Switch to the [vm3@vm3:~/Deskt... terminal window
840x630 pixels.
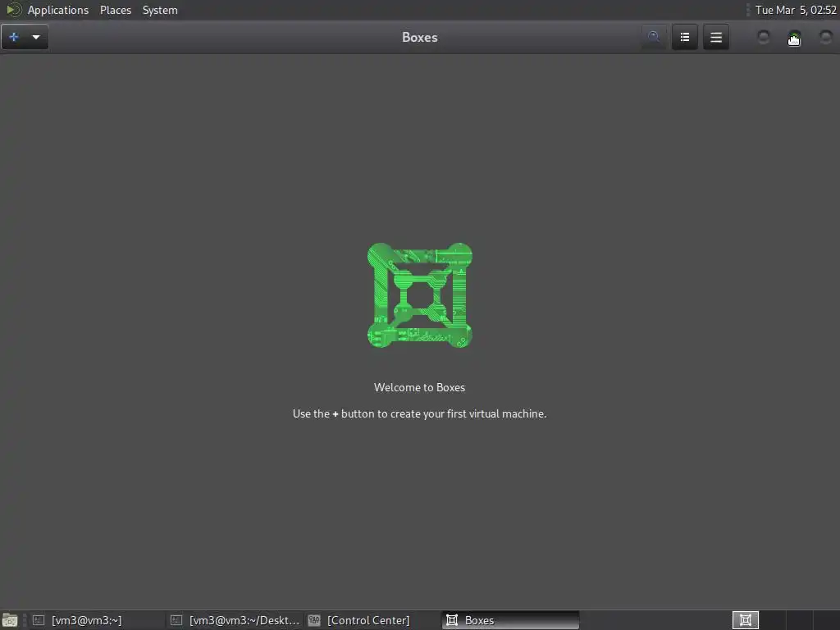235,620
